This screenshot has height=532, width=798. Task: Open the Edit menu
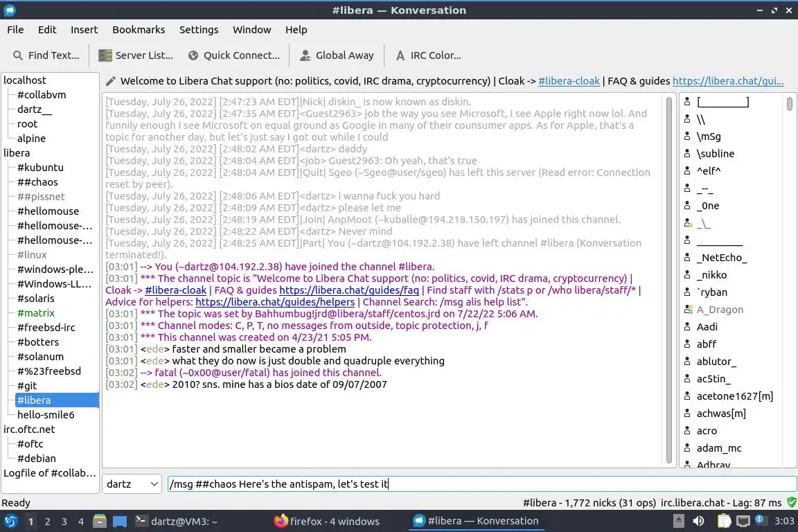point(47,30)
